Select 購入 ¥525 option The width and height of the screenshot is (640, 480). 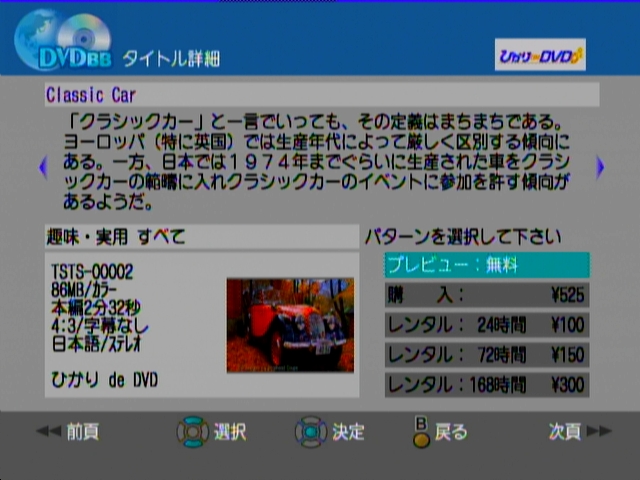[x=487, y=295]
